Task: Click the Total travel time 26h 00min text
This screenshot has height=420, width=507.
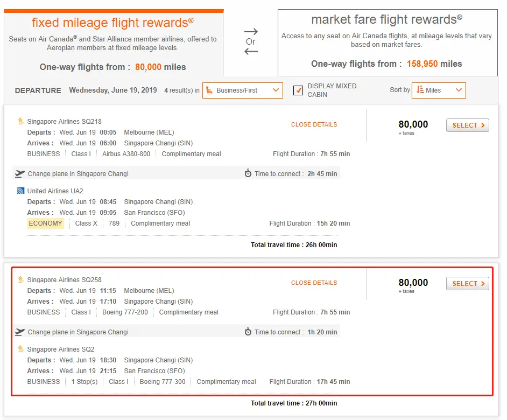Action: click(x=294, y=245)
